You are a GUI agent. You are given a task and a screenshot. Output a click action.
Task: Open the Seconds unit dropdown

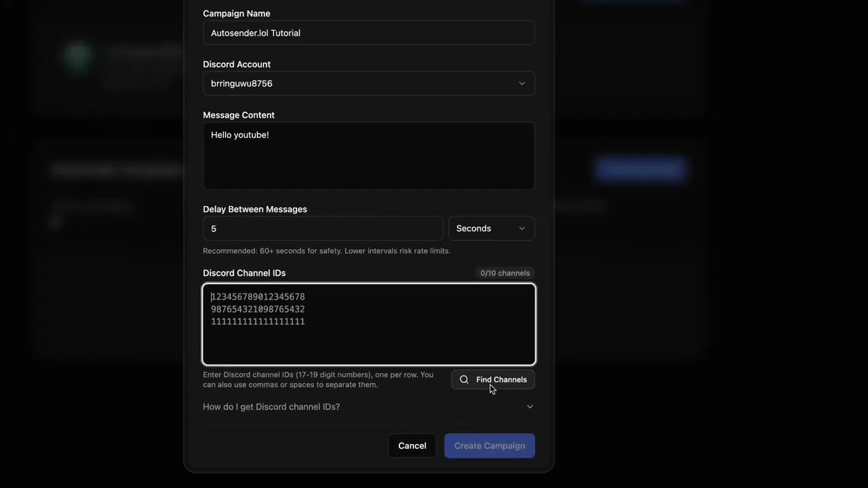(491, 228)
